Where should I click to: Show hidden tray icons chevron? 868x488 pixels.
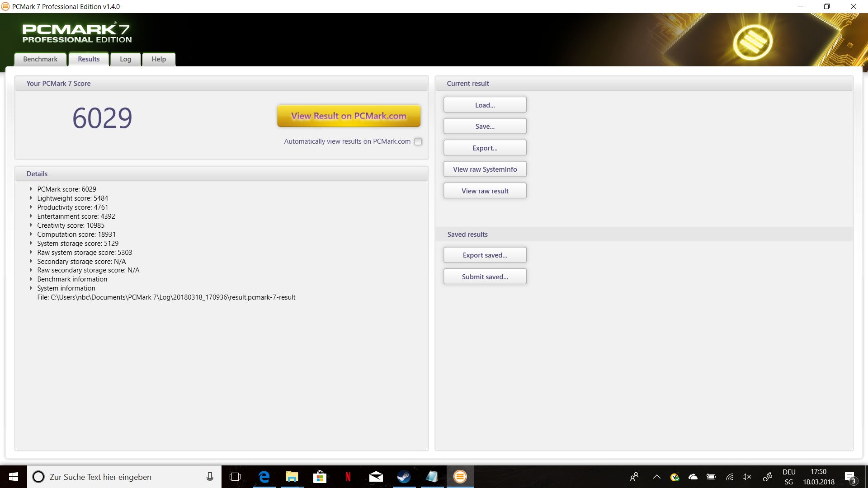pyautogui.click(x=656, y=477)
